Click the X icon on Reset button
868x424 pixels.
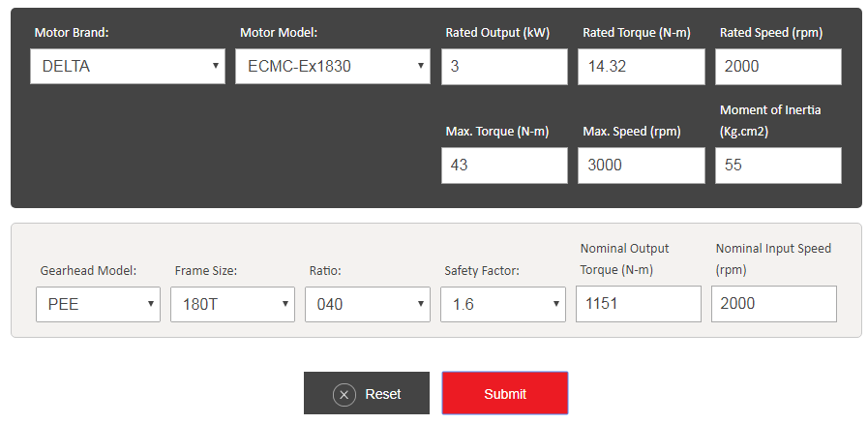344,394
